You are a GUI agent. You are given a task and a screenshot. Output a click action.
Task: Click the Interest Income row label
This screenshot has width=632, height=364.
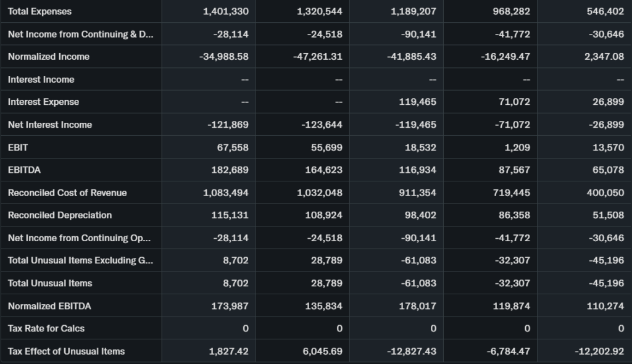pyautogui.click(x=41, y=80)
